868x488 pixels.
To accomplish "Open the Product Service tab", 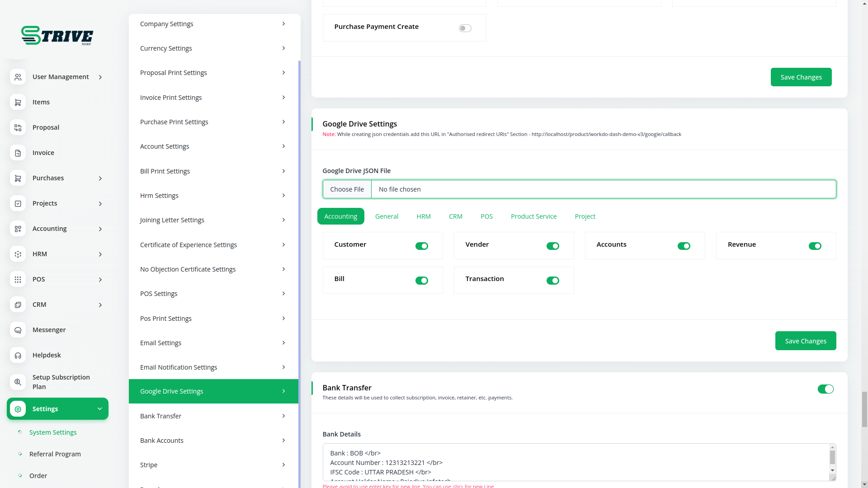I will pyautogui.click(x=533, y=216).
